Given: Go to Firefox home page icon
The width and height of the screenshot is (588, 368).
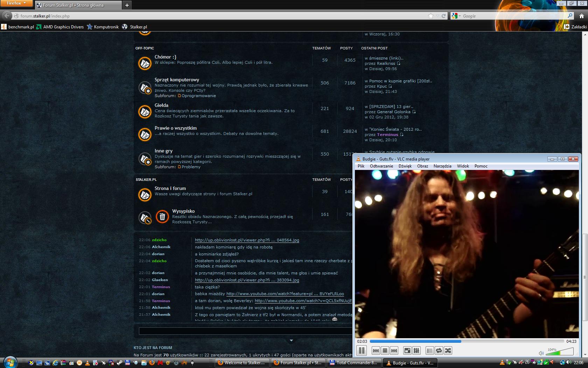Looking at the screenshot, I should tap(582, 16).
